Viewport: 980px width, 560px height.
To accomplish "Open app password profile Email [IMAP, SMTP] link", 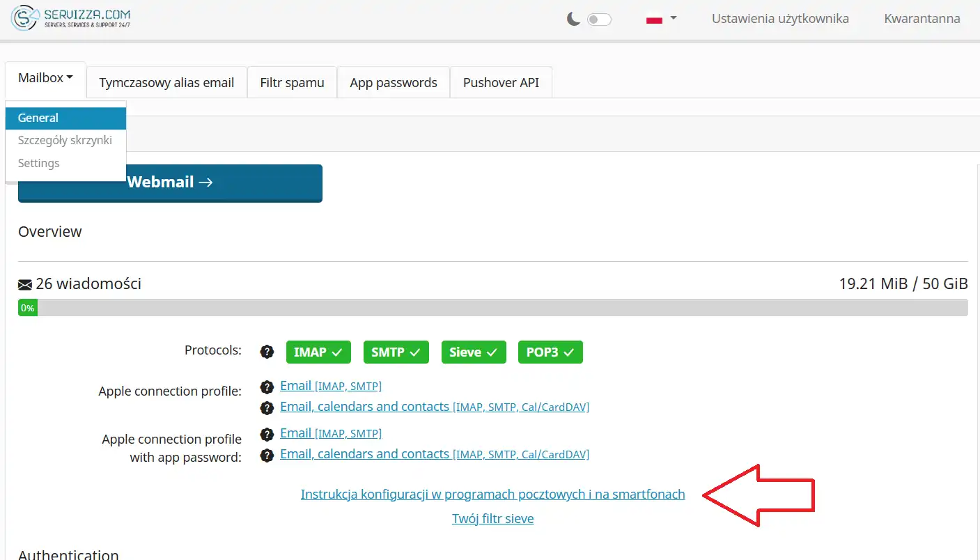I will [x=331, y=433].
